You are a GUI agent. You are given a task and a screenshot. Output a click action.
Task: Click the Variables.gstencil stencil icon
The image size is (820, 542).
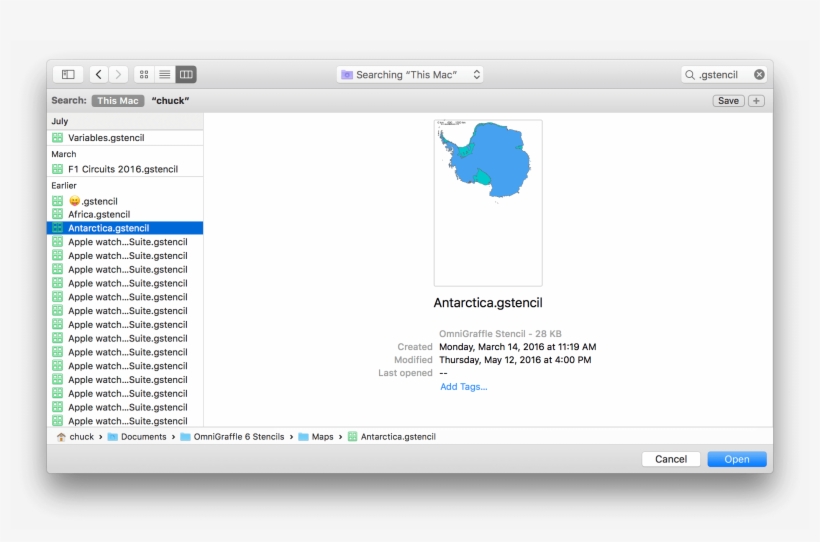point(58,138)
